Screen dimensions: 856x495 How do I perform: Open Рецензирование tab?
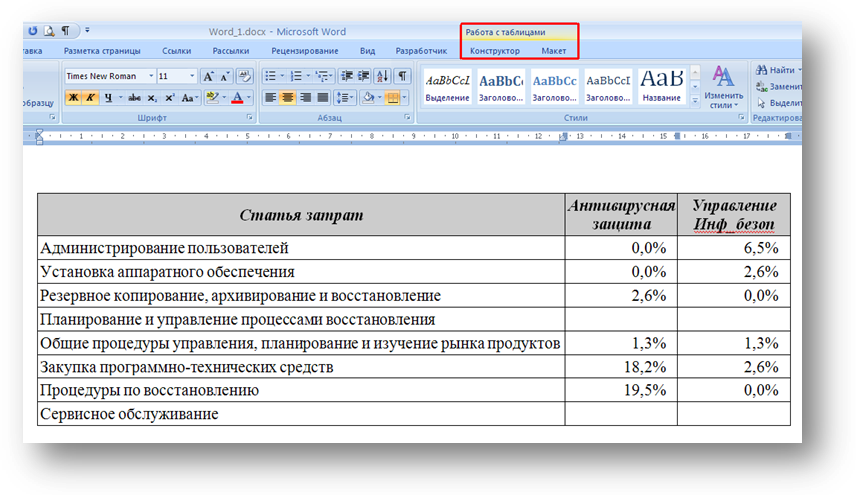click(x=305, y=51)
